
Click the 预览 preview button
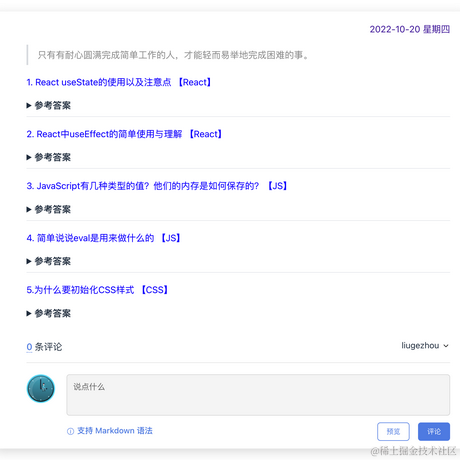(x=393, y=432)
